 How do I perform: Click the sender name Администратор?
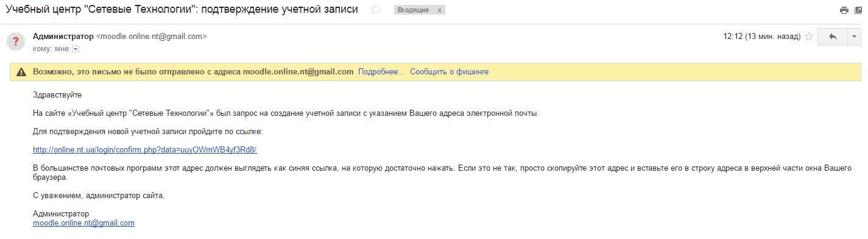click(x=63, y=37)
